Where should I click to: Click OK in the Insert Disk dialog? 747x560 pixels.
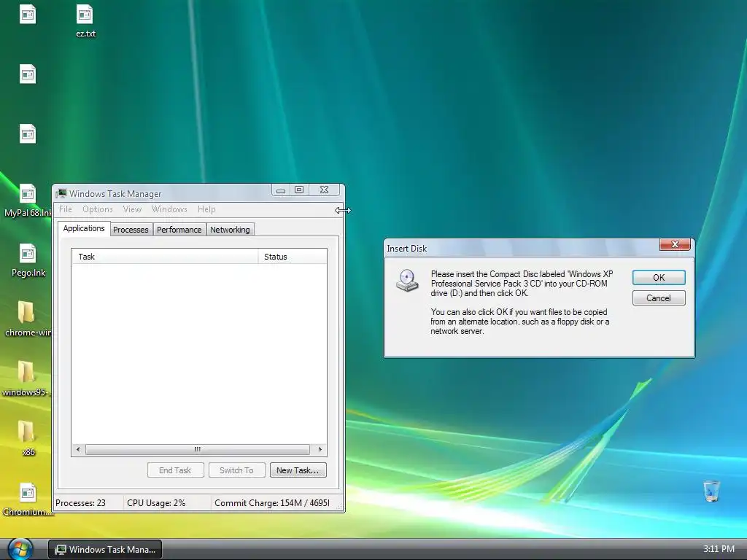[659, 278]
